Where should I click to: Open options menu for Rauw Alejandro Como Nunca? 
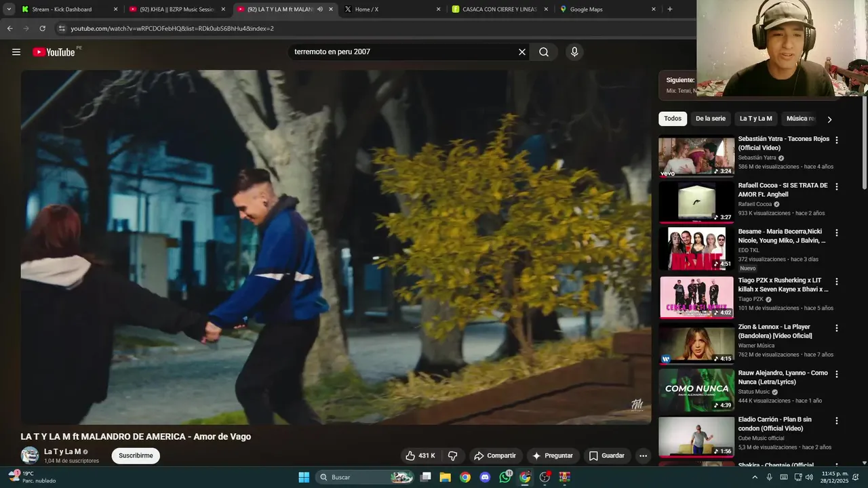pos(836,374)
